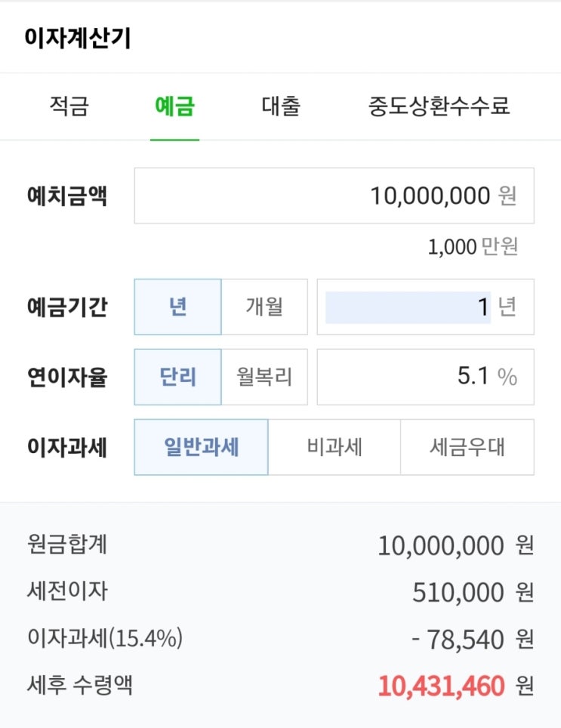
Task: Click the 이자과세(15.4%) label in the results
Action: point(104,639)
